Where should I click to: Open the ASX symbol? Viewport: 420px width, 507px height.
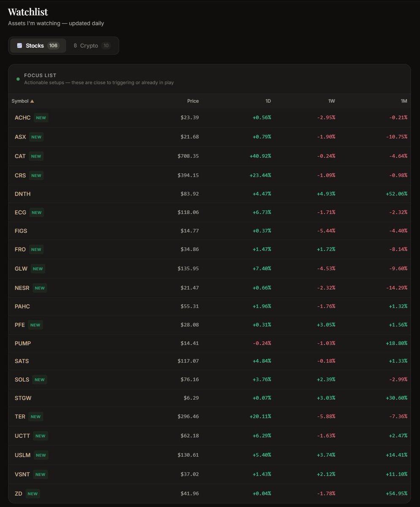tap(20, 137)
